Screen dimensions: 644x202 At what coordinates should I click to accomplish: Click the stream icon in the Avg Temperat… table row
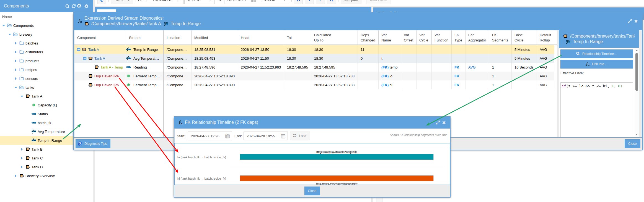[x=128, y=58]
